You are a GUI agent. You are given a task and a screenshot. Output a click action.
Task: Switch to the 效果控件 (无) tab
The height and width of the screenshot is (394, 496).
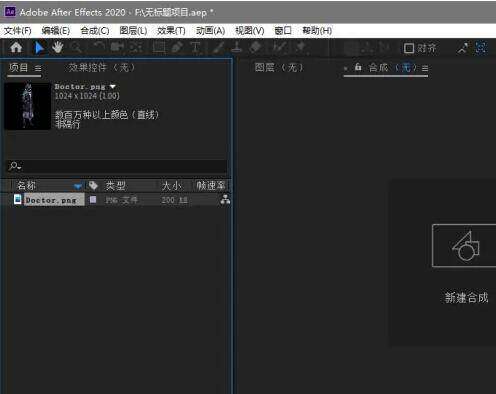(x=102, y=68)
